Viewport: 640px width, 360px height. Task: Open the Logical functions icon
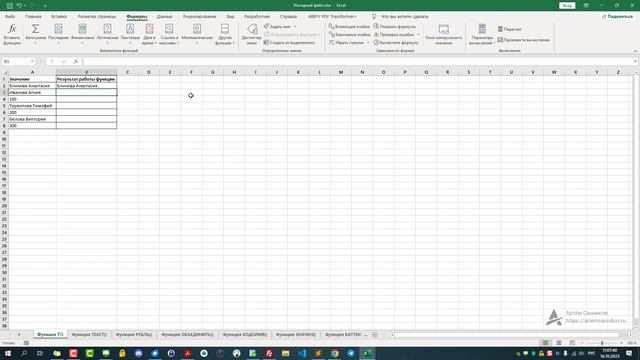tap(107, 29)
